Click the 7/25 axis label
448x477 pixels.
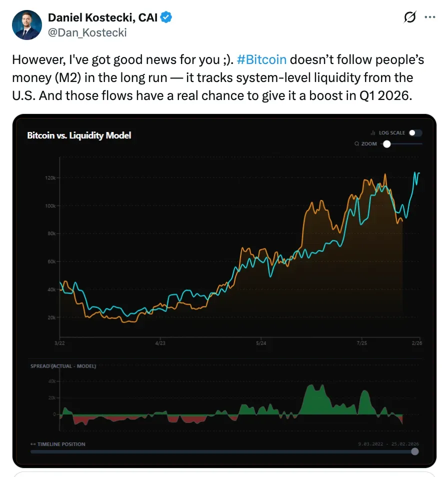363,343
